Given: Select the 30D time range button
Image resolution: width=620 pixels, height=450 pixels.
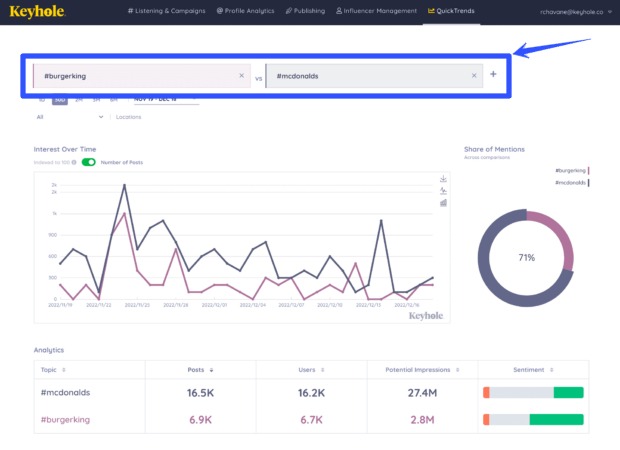Looking at the screenshot, I should 59,100.
